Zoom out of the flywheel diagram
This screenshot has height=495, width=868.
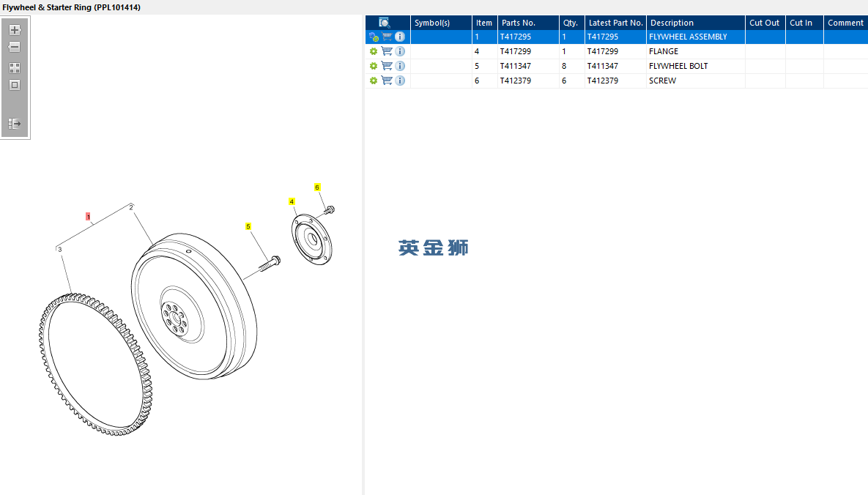click(15, 47)
